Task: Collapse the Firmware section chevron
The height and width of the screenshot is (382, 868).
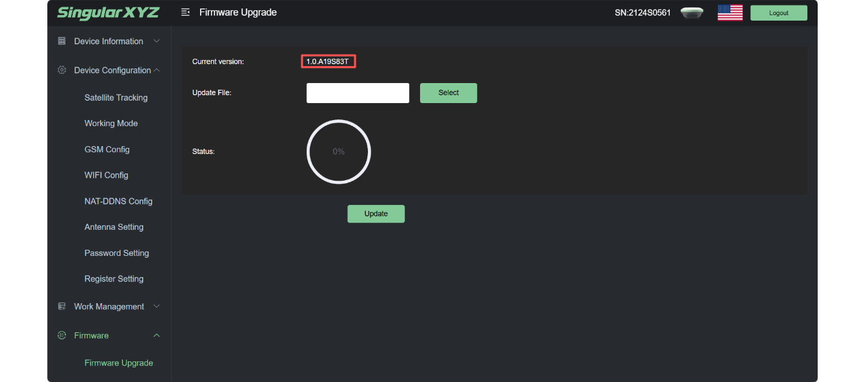Action: 156,335
